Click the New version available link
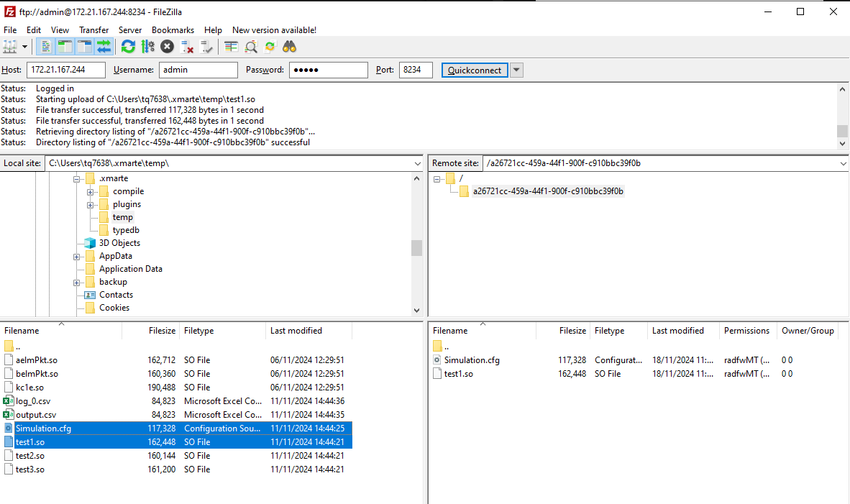 pyautogui.click(x=274, y=30)
